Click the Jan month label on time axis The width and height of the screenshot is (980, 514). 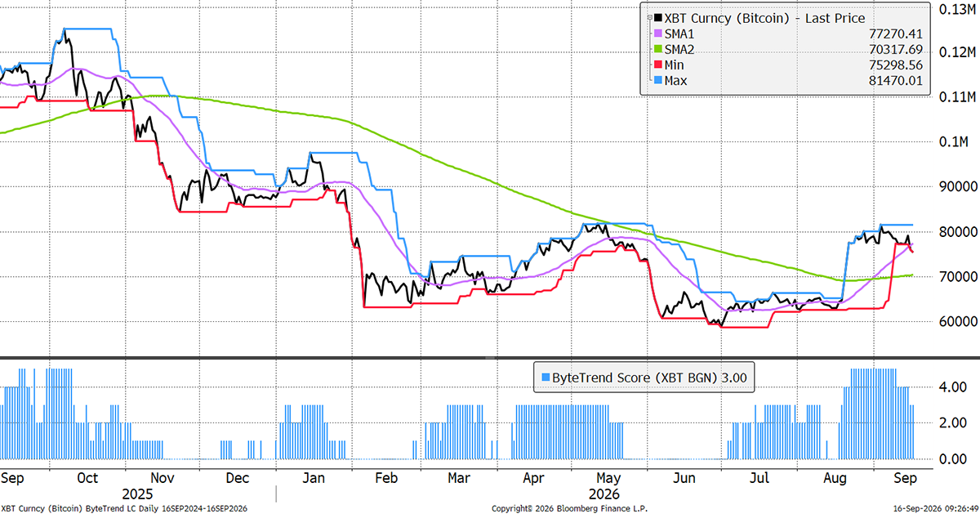click(x=314, y=477)
